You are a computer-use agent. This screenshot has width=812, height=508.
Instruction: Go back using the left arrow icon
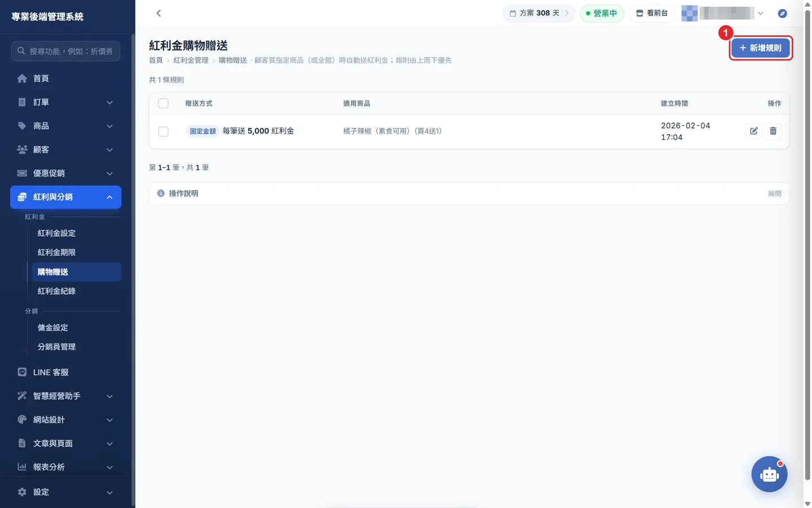click(x=158, y=13)
